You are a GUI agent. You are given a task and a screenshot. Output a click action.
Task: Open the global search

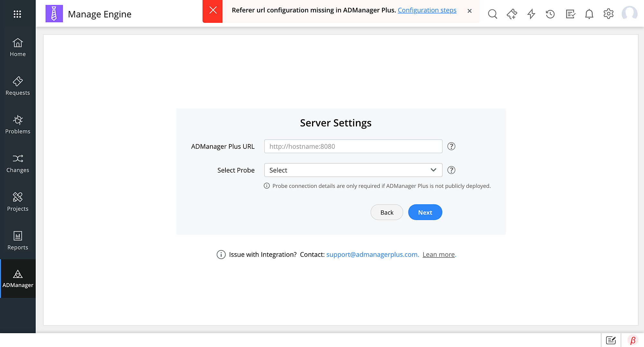click(492, 14)
